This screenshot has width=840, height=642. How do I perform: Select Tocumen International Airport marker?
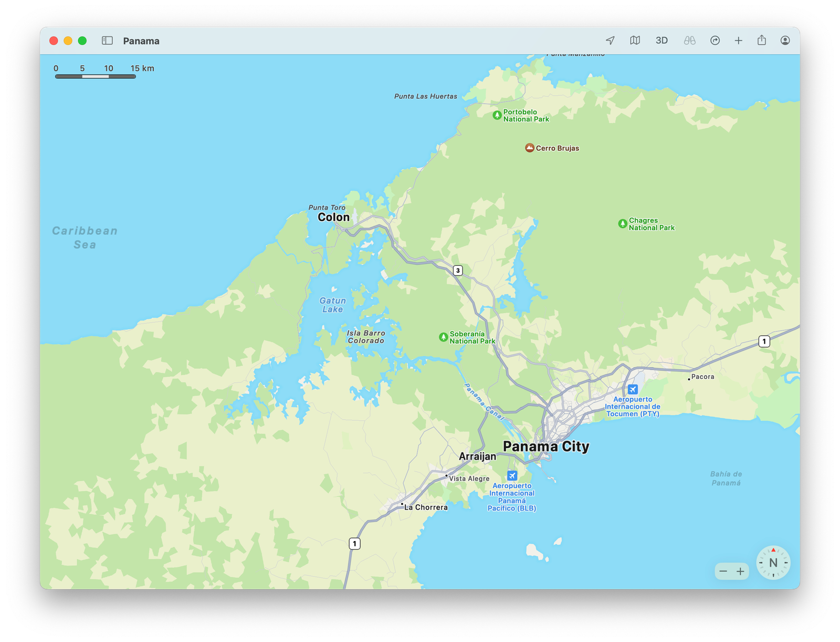633,389
